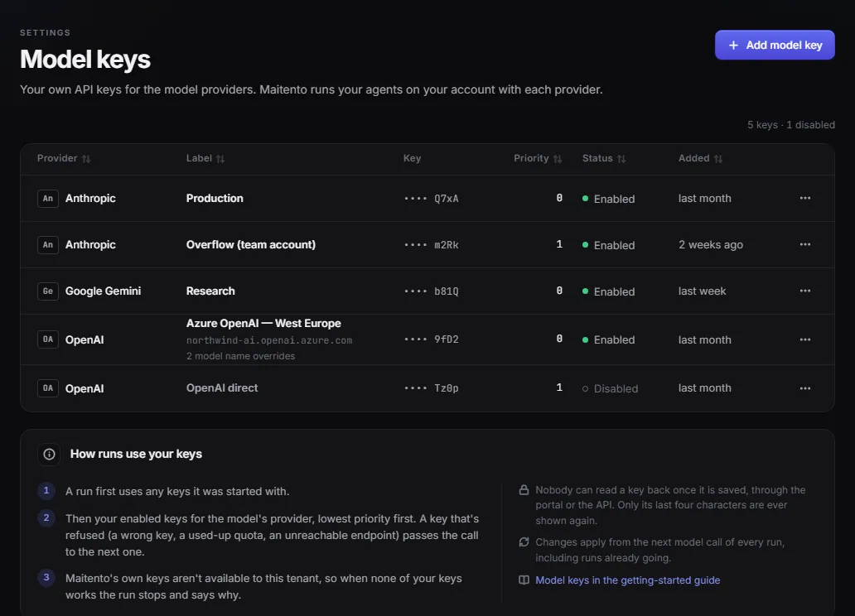Click the Google Gemini provider name
The image size is (855, 616).
pos(103,291)
